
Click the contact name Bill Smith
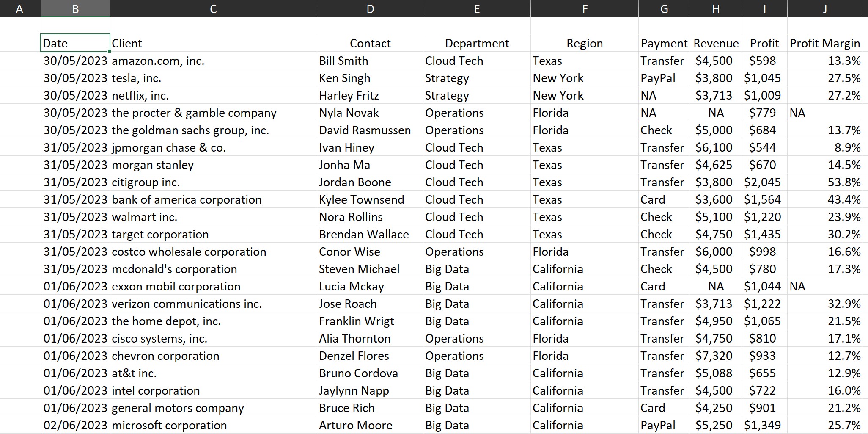tap(343, 60)
